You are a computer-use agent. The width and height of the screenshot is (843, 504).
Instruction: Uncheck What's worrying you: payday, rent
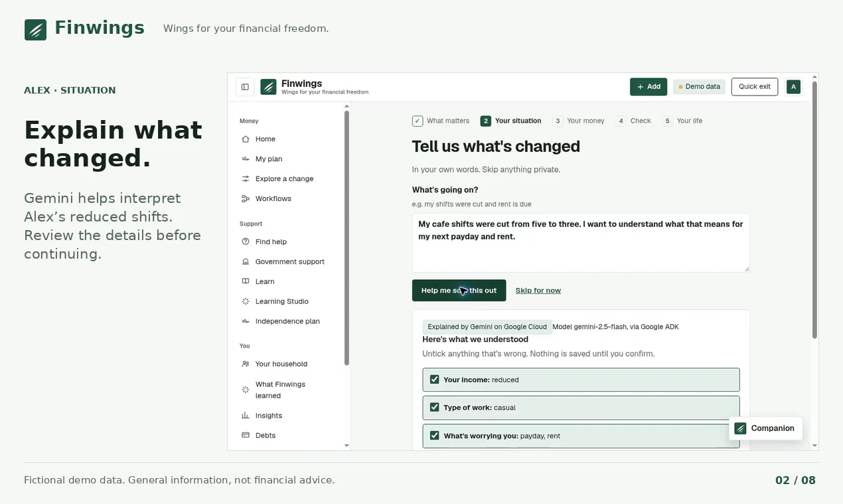point(435,436)
